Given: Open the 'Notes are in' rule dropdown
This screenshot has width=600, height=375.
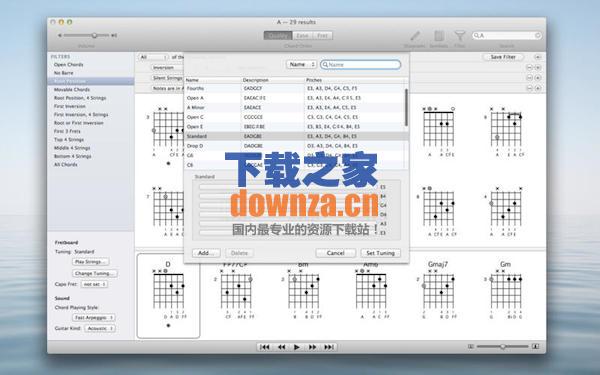Looking at the screenshot, I should 167,88.
